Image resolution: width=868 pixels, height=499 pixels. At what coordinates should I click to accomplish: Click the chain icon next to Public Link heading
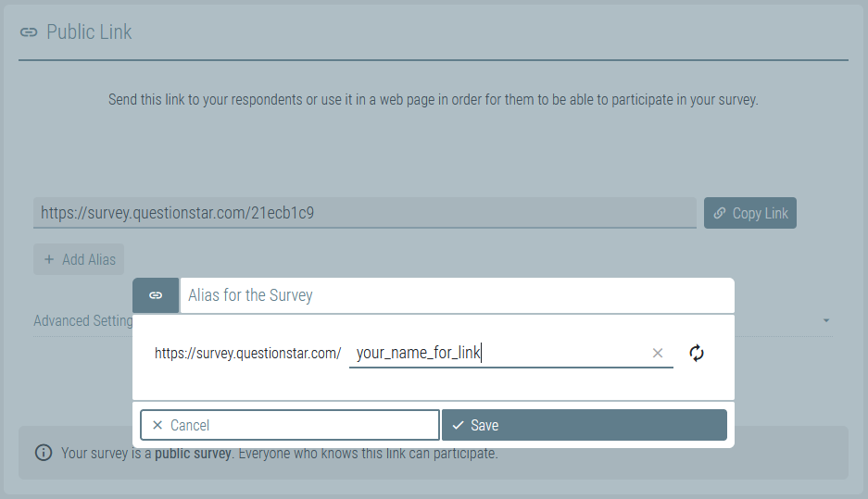coord(29,32)
